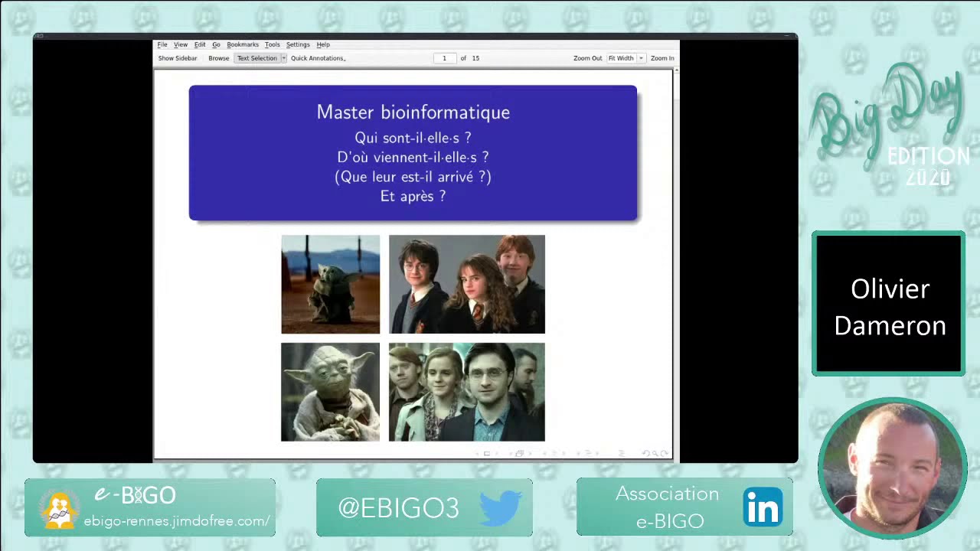Expand the Text Selection tool dropdown arrow
The height and width of the screenshot is (551, 980).
283,58
